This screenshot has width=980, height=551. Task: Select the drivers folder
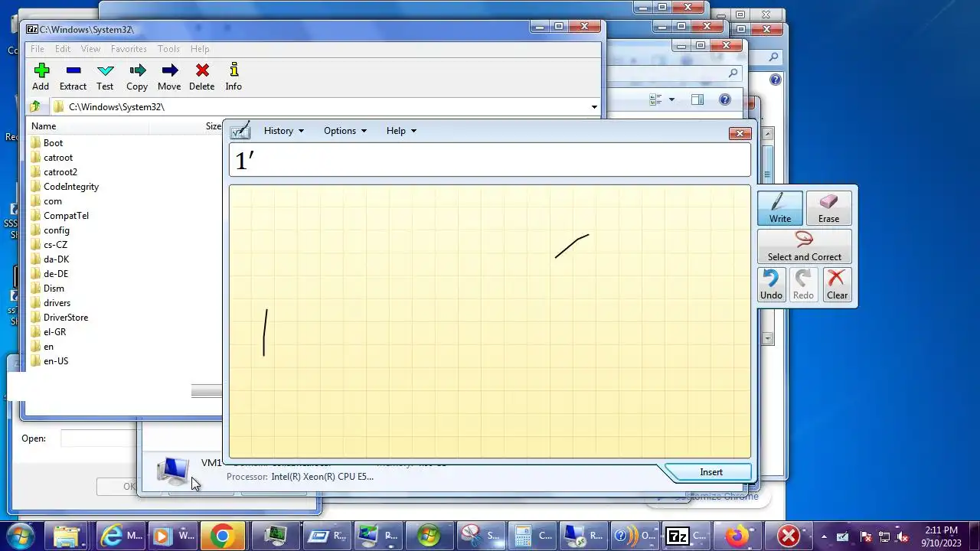tap(57, 303)
